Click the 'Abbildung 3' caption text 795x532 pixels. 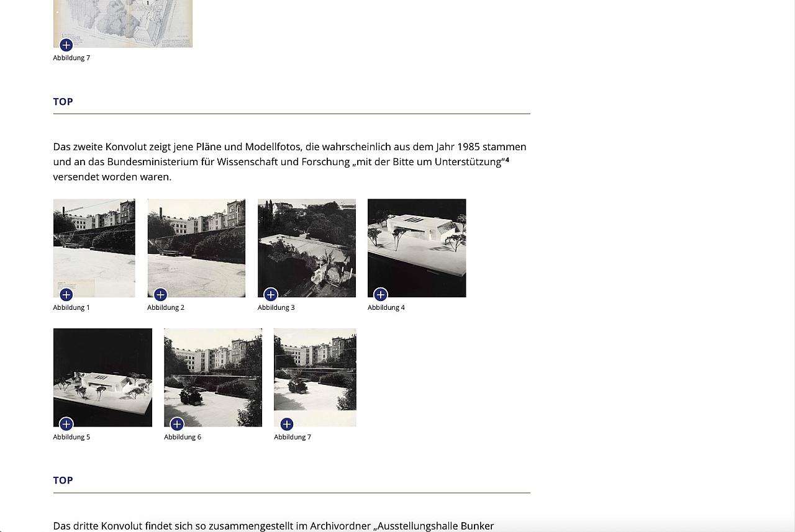tap(276, 307)
